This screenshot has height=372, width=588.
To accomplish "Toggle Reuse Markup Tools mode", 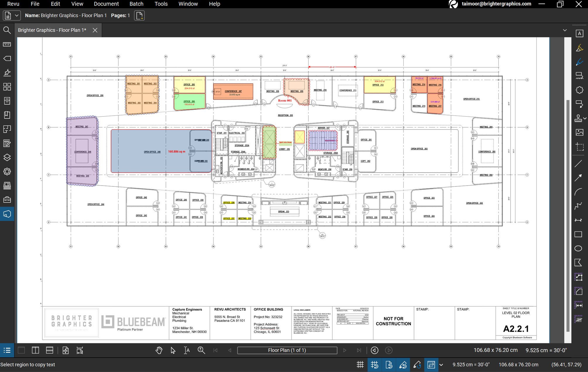I will [x=431, y=365].
